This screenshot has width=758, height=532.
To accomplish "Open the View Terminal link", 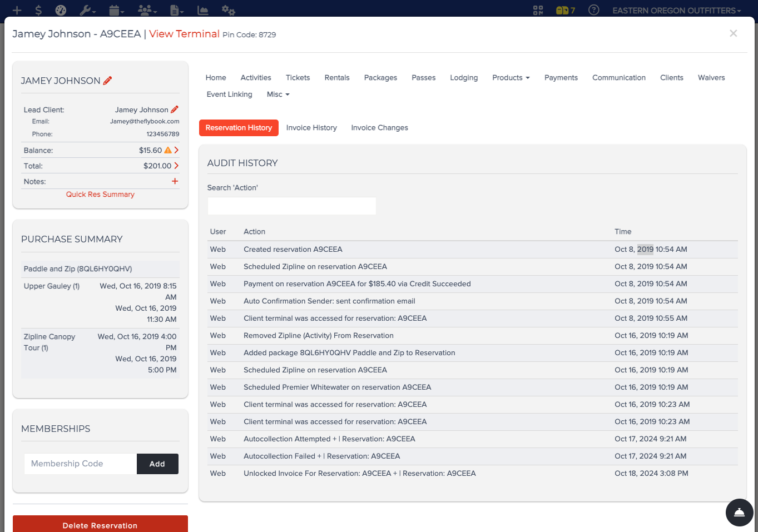I will (x=184, y=34).
